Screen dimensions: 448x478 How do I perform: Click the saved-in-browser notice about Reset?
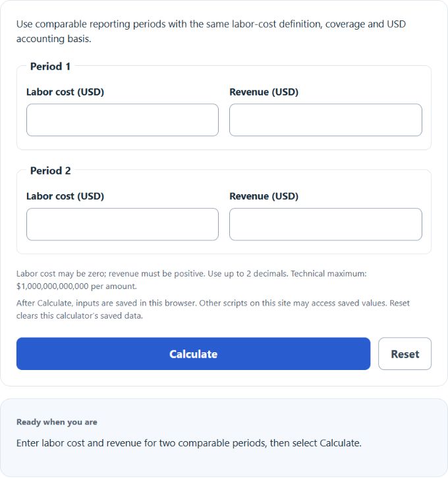pos(213,309)
